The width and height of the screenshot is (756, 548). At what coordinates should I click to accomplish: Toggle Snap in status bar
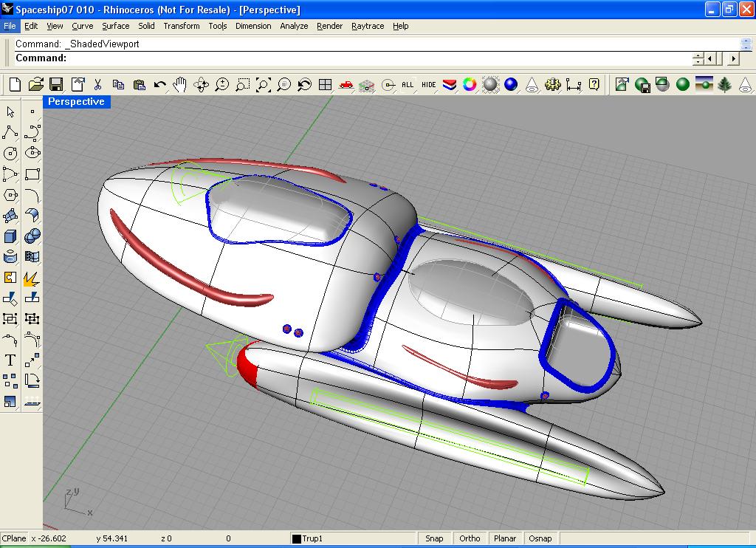click(434, 538)
